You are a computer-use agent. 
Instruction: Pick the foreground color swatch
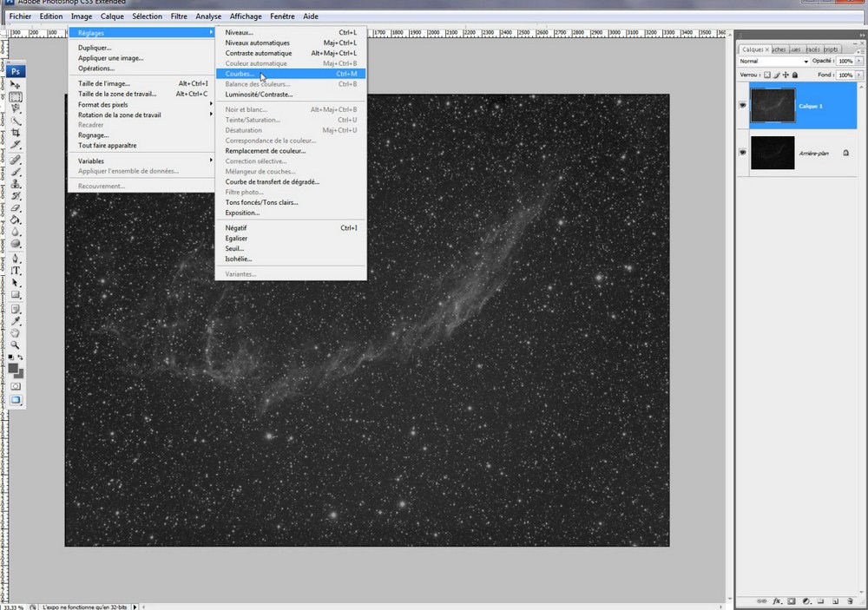[12, 368]
